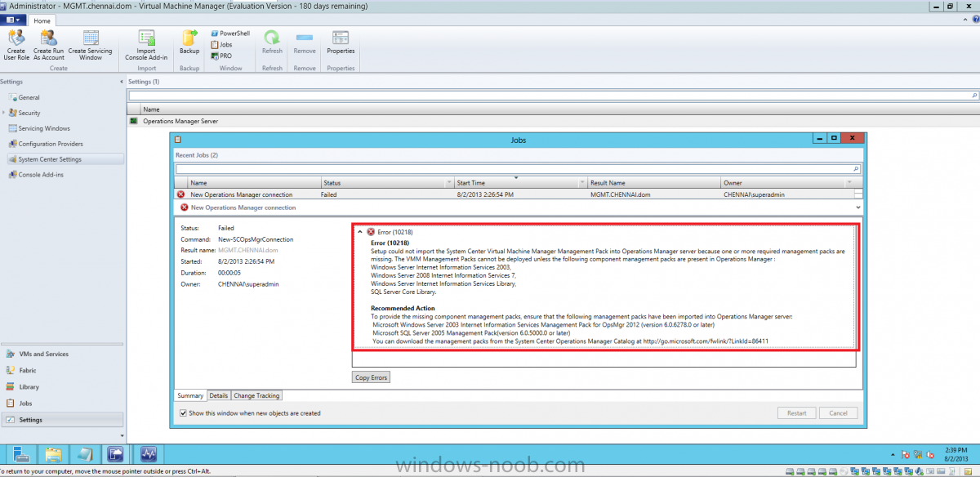
Task: Open the Fabric workspace
Action: 62,371
